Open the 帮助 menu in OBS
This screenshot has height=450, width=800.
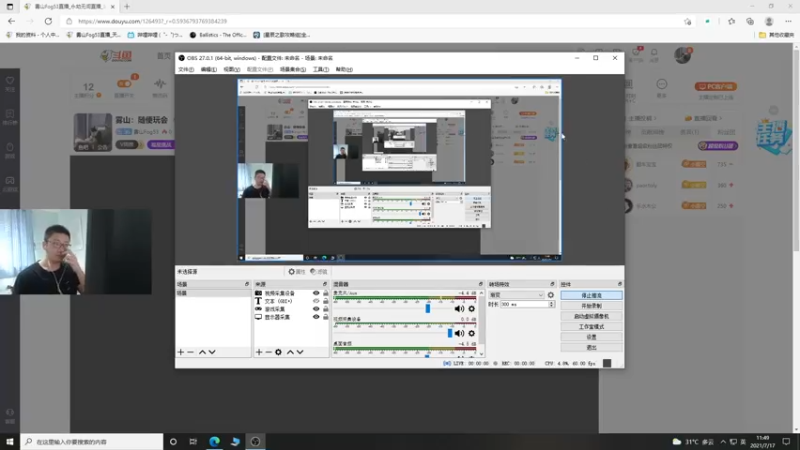[x=344, y=69]
